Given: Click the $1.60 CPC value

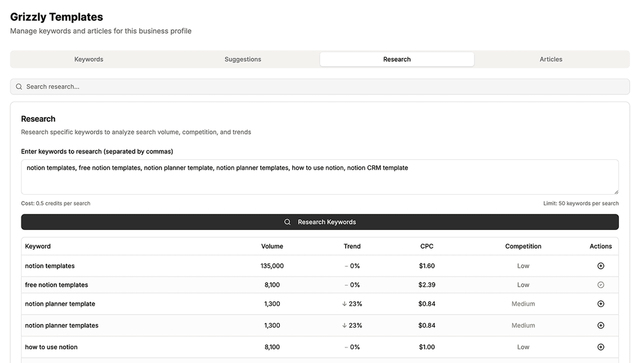Looking at the screenshot, I should [427, 266].
